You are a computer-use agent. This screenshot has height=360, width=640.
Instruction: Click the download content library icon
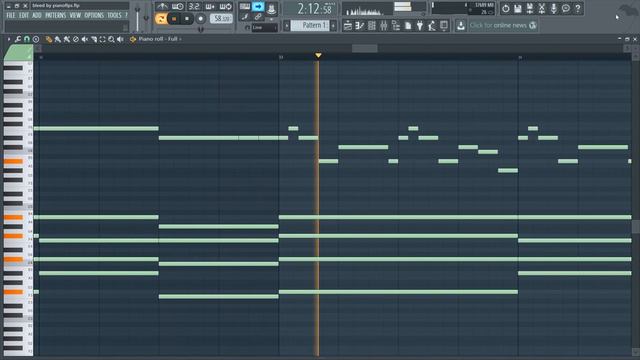461,26
